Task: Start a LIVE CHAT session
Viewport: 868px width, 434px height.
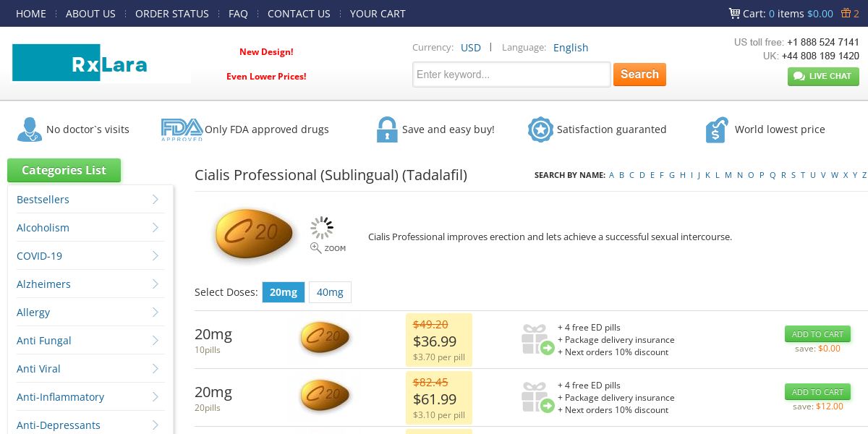Action: 823,76
